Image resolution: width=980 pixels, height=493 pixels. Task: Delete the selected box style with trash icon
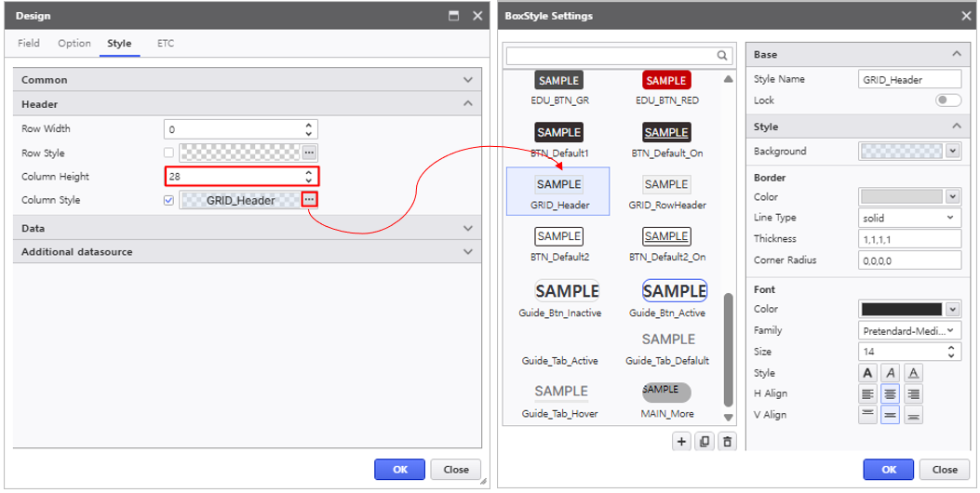click(x=727, y=442)
